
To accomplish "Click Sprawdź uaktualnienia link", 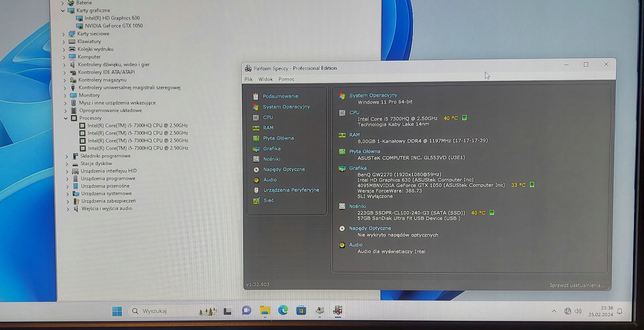I will pyautogui.click(x=577, y=285).
